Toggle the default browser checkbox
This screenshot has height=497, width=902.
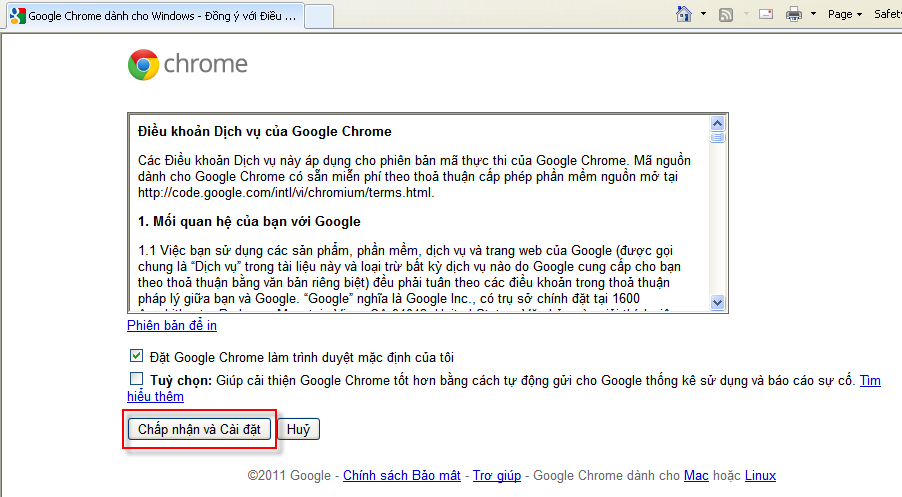136,356
